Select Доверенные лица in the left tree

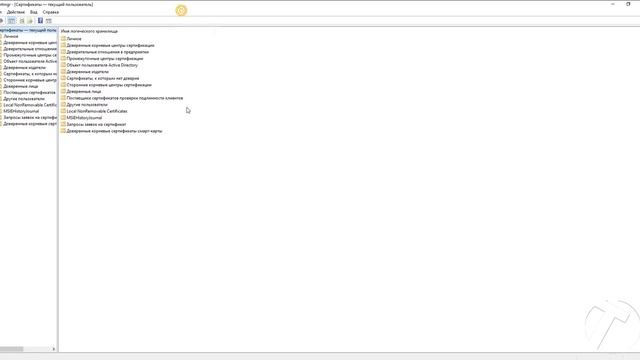(21, 86)
